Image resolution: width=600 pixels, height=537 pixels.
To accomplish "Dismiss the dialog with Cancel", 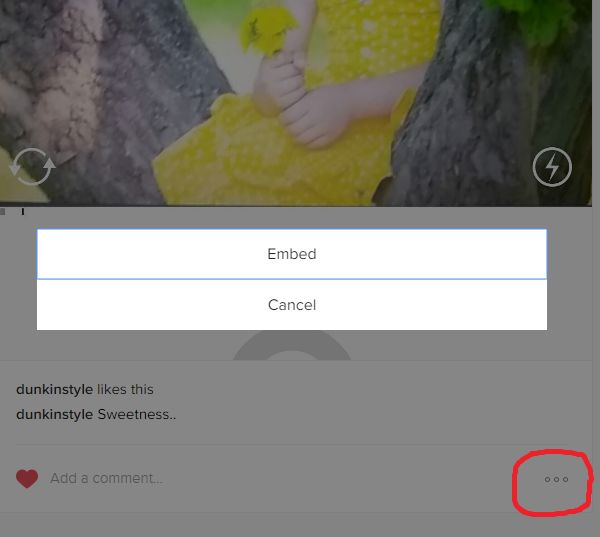I will pos(292,305).
